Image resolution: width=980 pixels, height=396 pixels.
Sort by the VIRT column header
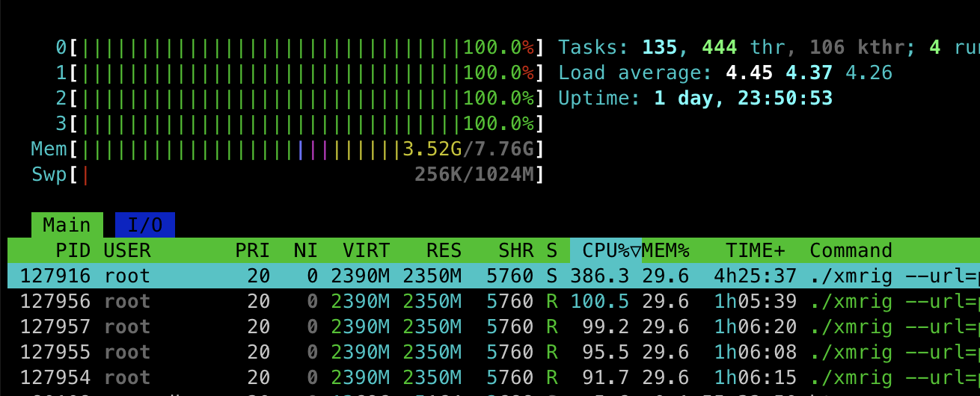click(x=366, y=250)
